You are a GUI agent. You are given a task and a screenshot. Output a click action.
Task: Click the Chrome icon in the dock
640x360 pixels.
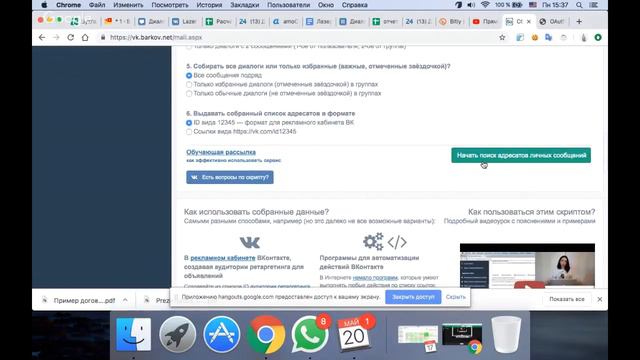click(266, 334)
